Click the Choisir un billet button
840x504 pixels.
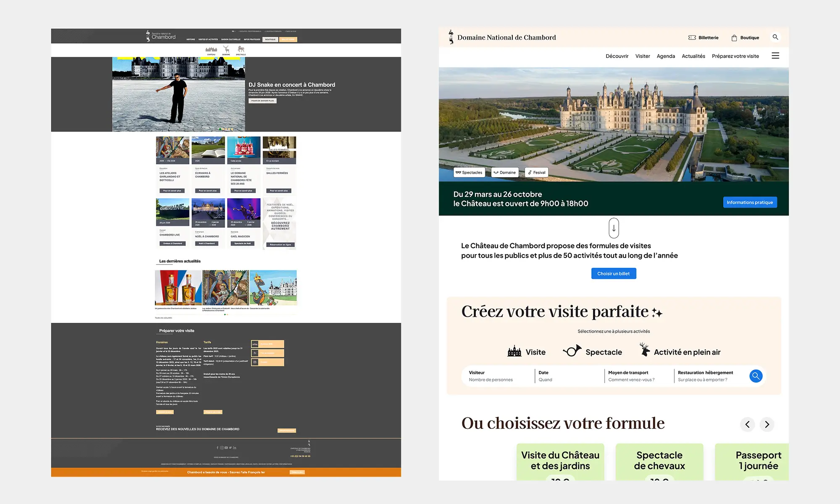(614, 273)
